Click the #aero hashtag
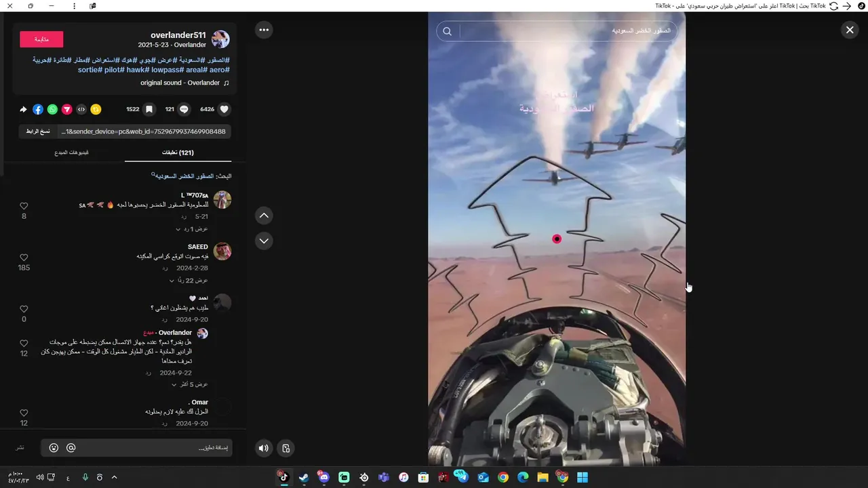 point(220,70)
